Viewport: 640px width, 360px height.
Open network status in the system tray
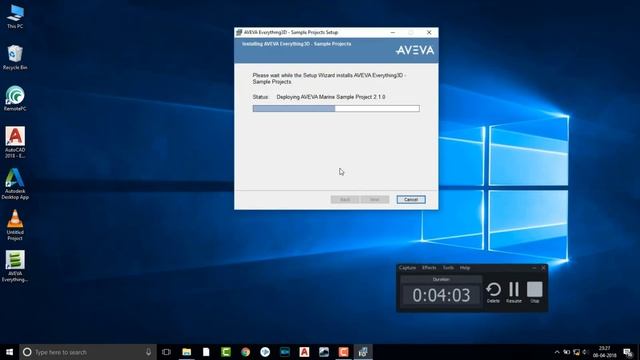point(576,352)
